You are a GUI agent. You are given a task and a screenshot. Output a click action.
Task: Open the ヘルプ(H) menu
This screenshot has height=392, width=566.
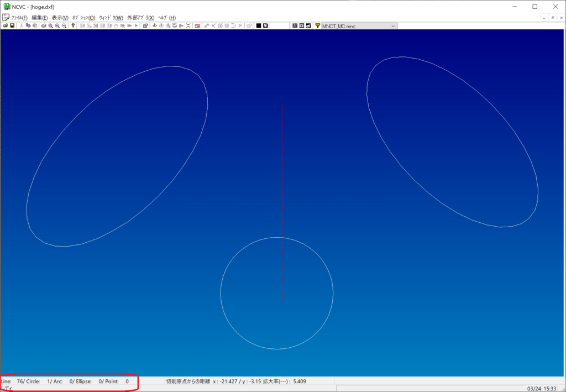click(166, 18)
